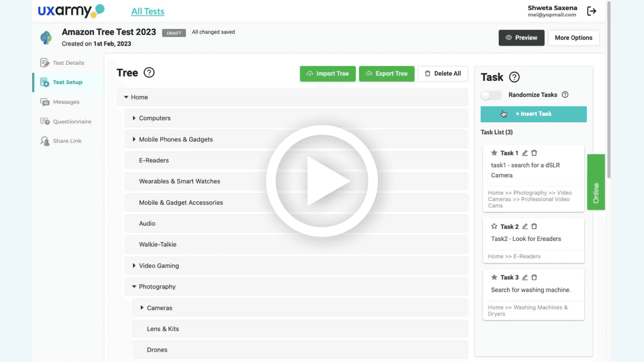The height and width of the screenshot is (362, 644).
Task: Select Mobile & Gadget Accessories row
Action: 296,202
